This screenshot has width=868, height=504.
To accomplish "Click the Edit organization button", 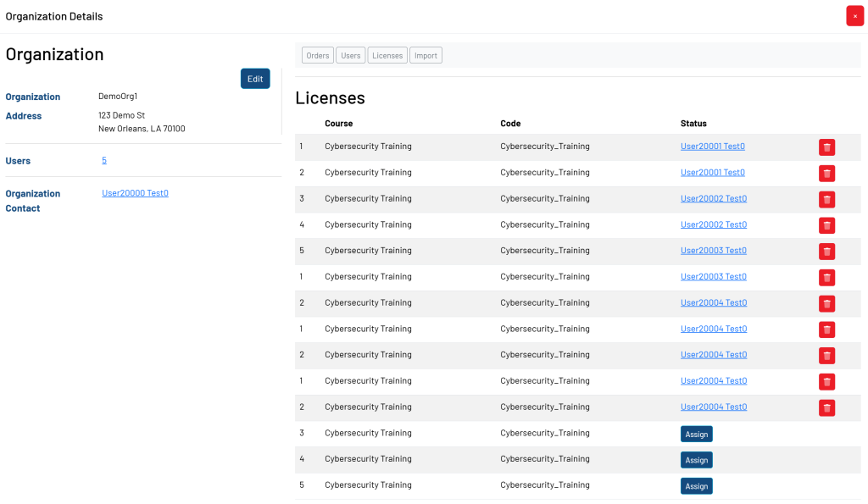I will click(x=255, y=79).
